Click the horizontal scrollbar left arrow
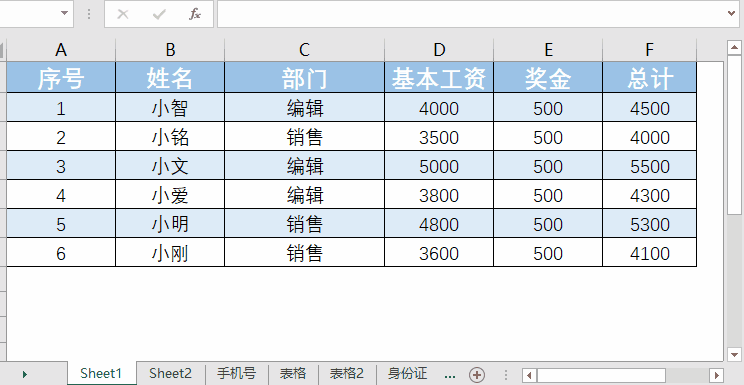Viewport: 744px width, 385px height. pos(530,375)
